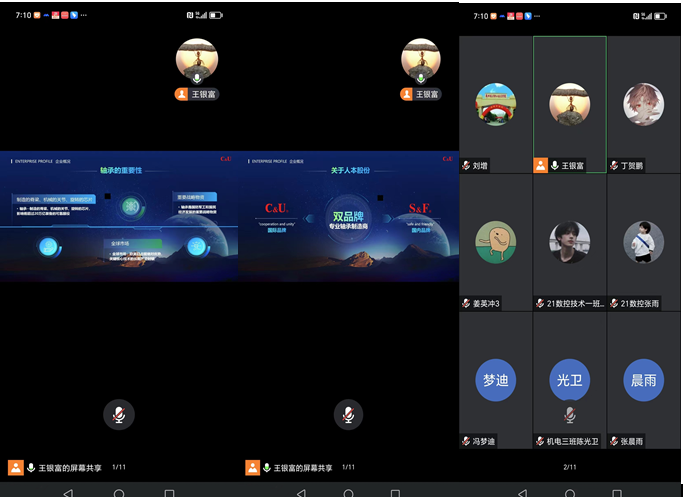
Task: Tap 丁贺鹏's anime avatar tile
Action: point(643,104)
